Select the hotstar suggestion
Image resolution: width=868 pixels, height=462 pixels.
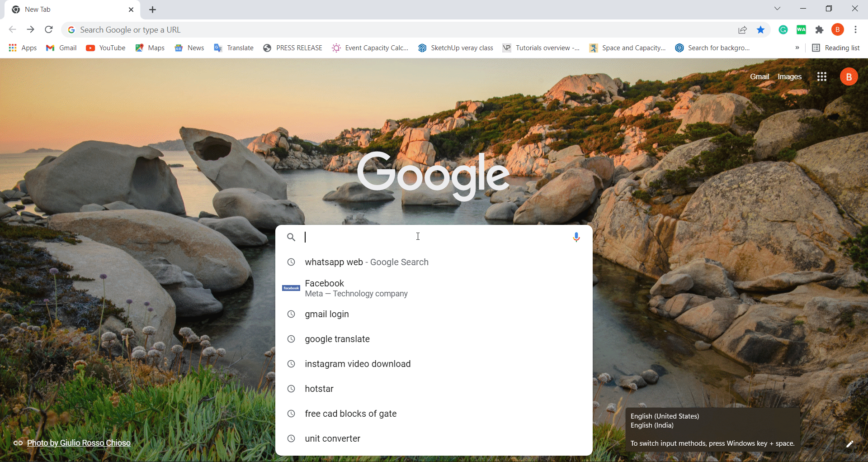pos(434,389)
